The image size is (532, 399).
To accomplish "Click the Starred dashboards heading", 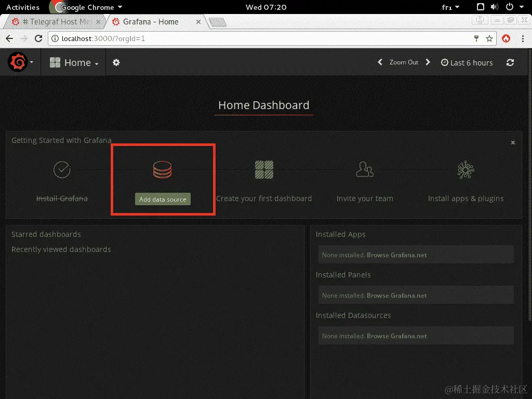I will [x=46, y=234].
